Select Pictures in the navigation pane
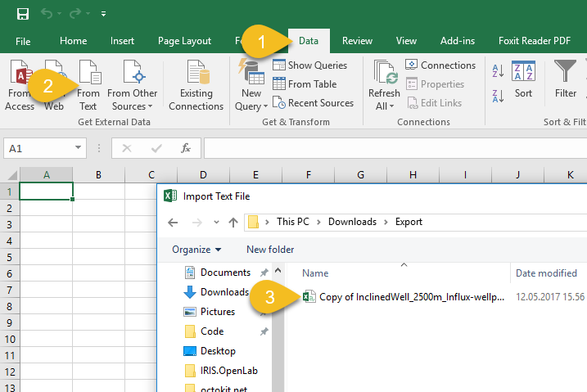The height and width of the screenshot is (392, 587). [217, 312]
